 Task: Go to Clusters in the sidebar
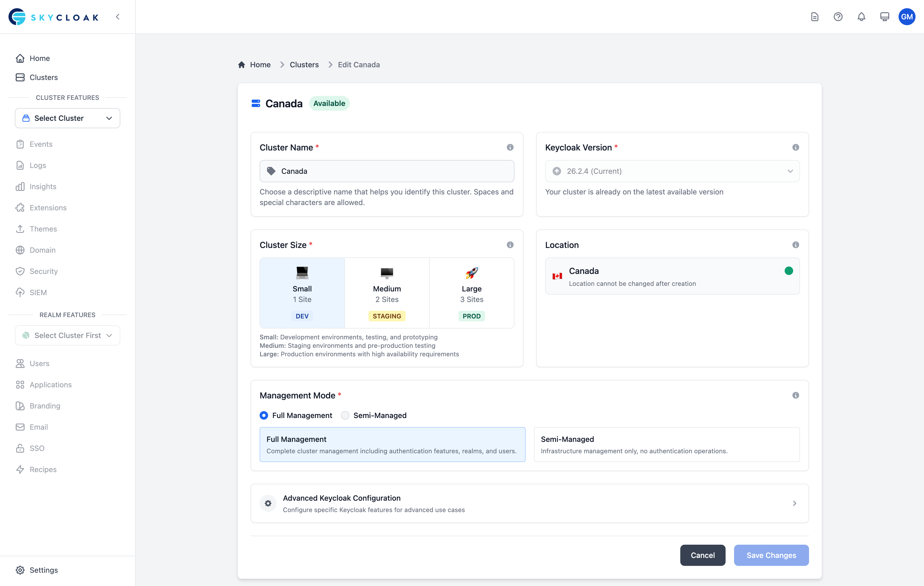coord(43,78)
